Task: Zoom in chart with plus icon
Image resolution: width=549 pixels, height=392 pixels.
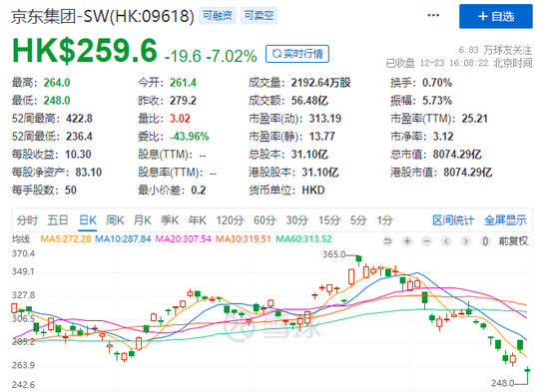Action: pos(407,241)
